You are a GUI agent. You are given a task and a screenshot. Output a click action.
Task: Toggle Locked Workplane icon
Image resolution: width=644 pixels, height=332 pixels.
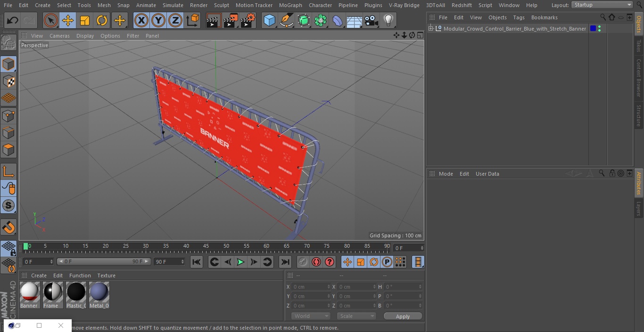[8, 248]
